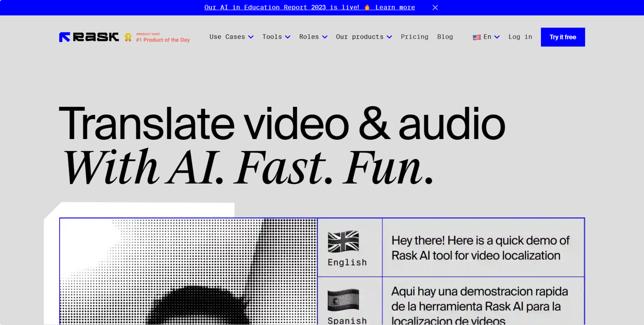Click the English label under the flag
Image resolution: width=644 pixels, height=325 pixels.
point(347,262)
